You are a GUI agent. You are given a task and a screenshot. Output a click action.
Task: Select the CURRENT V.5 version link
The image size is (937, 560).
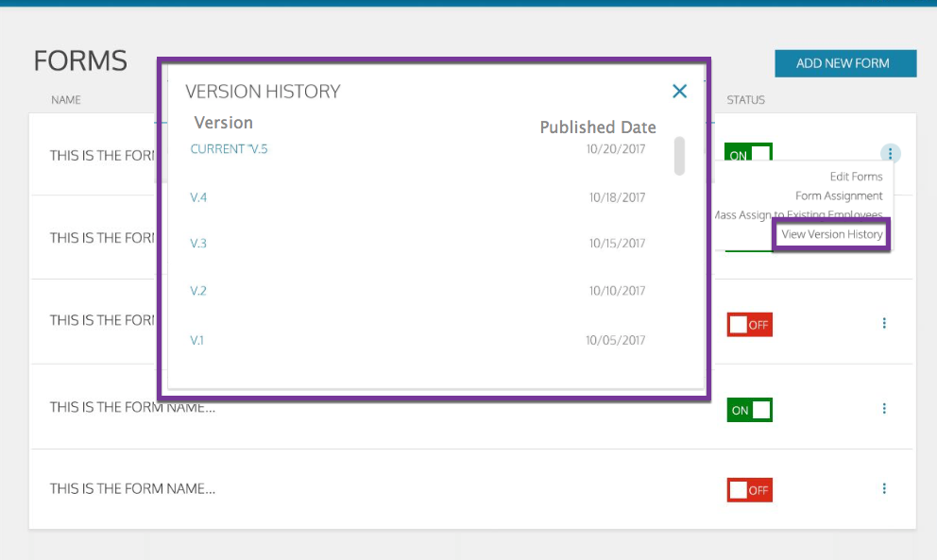point(227,148)
